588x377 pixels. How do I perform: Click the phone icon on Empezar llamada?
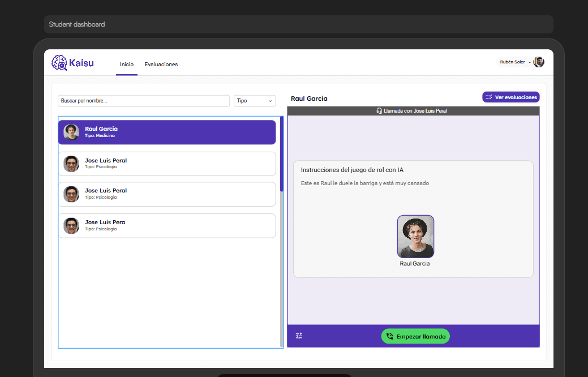tap(390, 336)
